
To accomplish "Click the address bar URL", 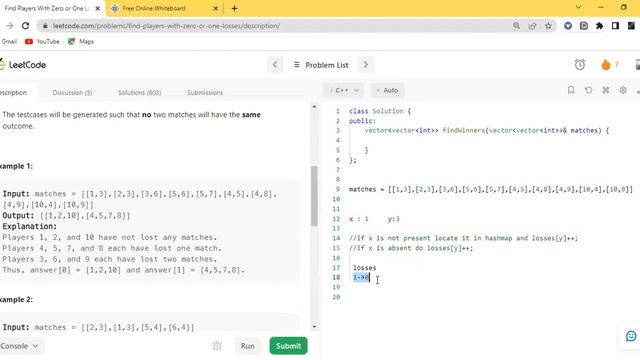I will pos(167,26).
